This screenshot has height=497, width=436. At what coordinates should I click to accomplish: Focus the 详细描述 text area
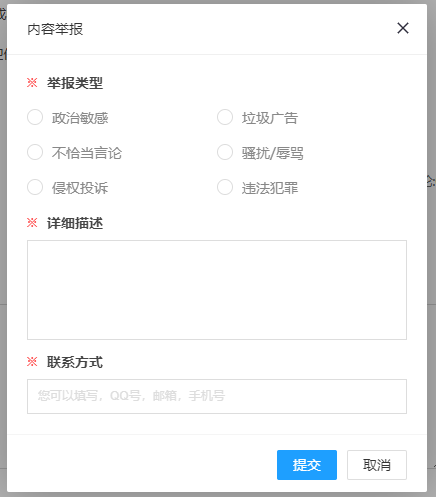(x=217, y=290)
